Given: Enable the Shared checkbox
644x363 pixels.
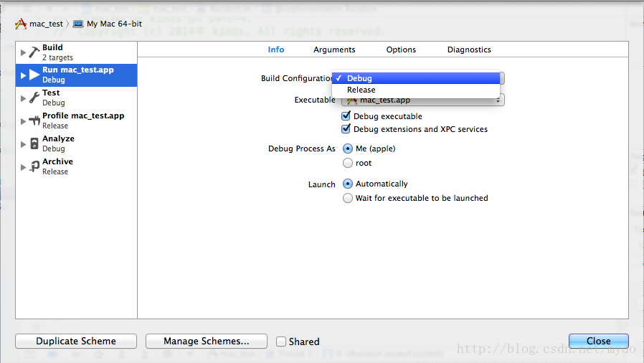Looking at the screenshot, I should (281, 341).
